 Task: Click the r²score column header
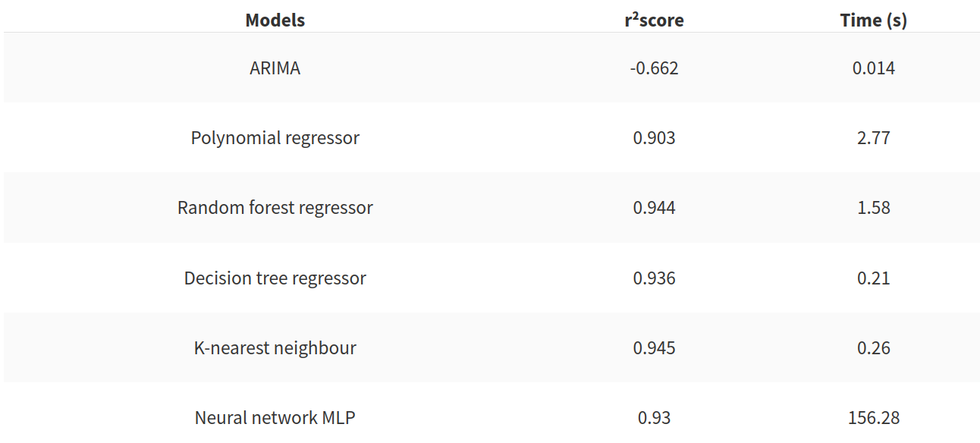(x=654, y=20)
